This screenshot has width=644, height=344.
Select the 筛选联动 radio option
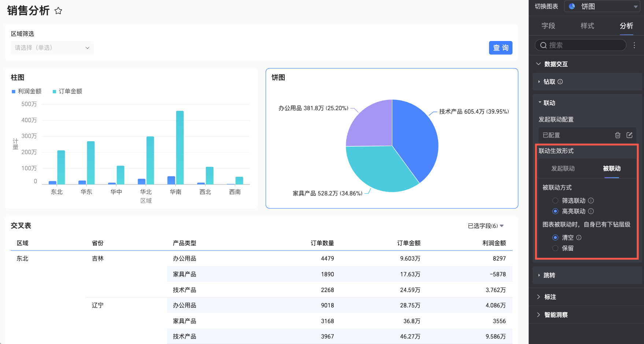[555, 201]
